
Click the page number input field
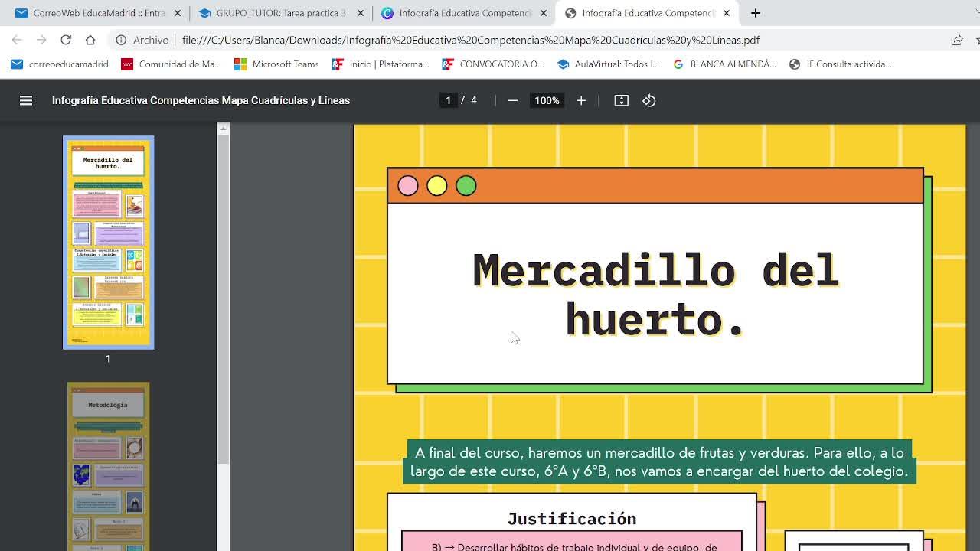449,100
